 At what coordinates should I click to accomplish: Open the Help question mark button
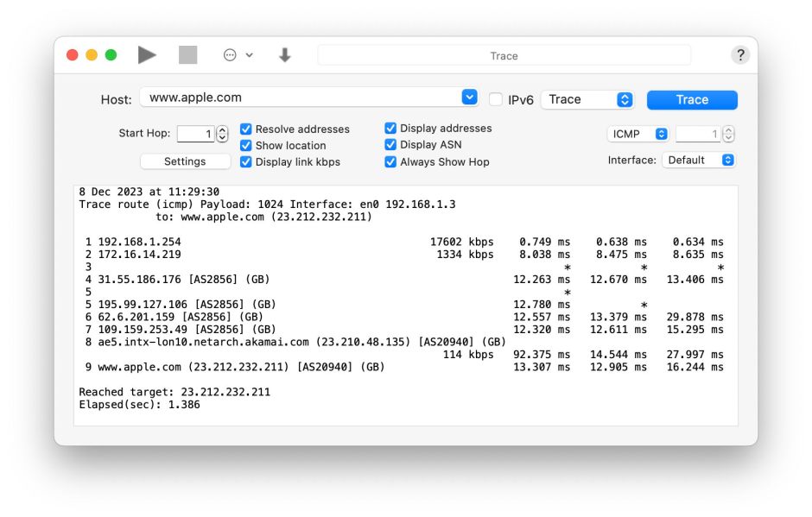pos(740,55)
